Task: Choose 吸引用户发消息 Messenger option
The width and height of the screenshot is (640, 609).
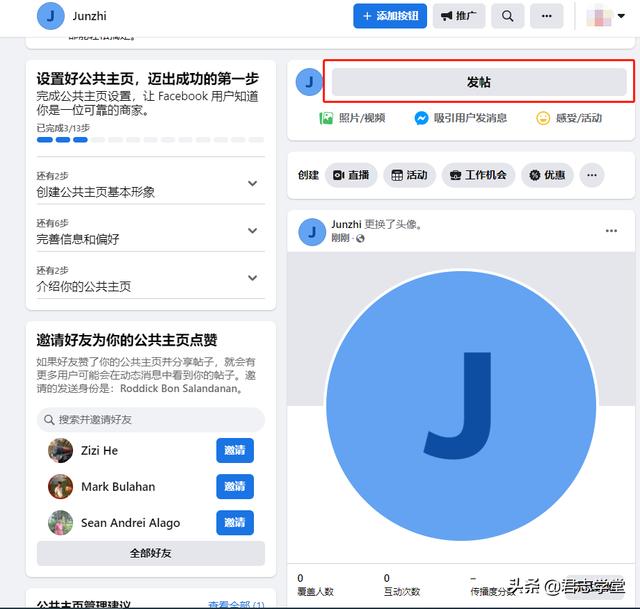Action: pyautogui.click(x=460, y=118)
